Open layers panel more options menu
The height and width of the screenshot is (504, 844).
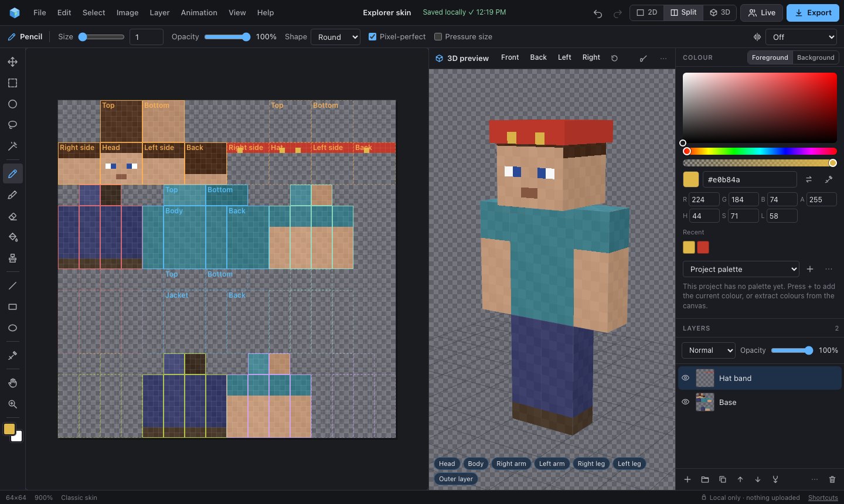(814, 479)
